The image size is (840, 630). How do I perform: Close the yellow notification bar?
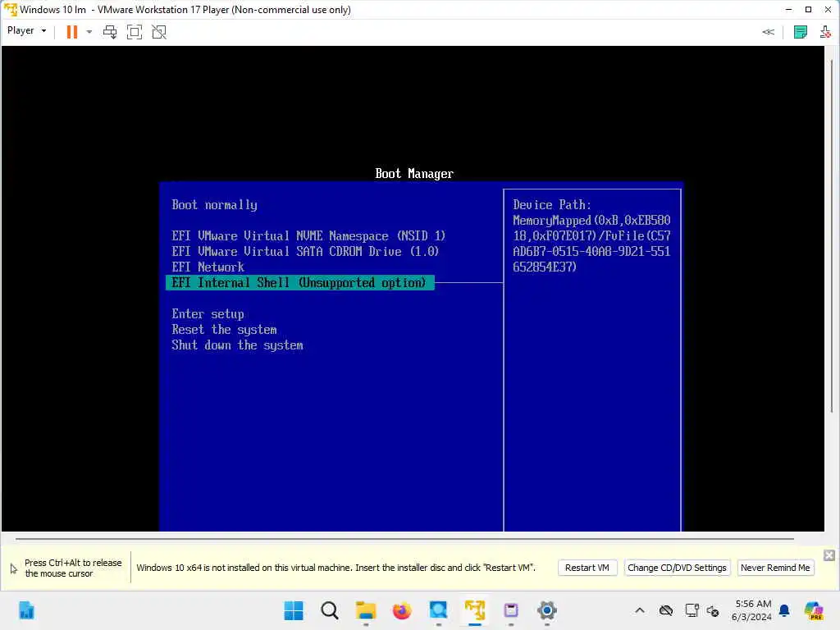point(829,555)
